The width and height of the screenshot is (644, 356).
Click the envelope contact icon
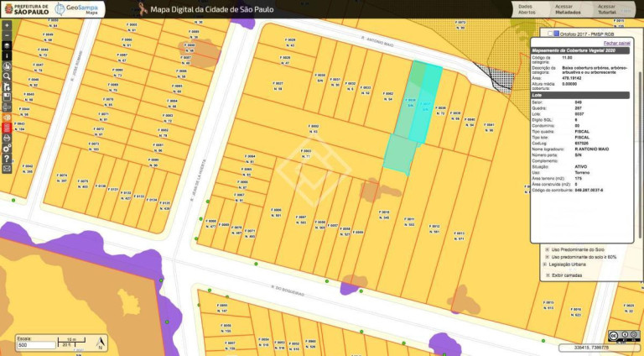pyautogui.click(x=7, y=169)
